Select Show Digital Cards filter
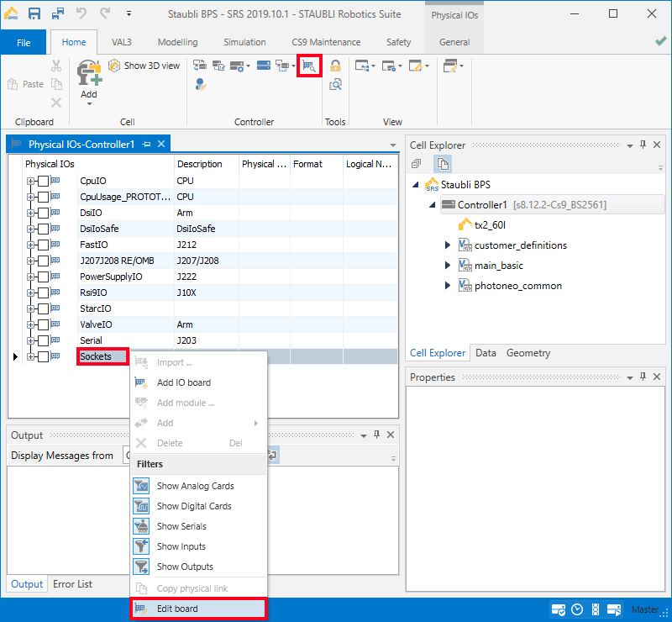Image resolution: width=672 pixels, height=622 pixels. (198, 506)
